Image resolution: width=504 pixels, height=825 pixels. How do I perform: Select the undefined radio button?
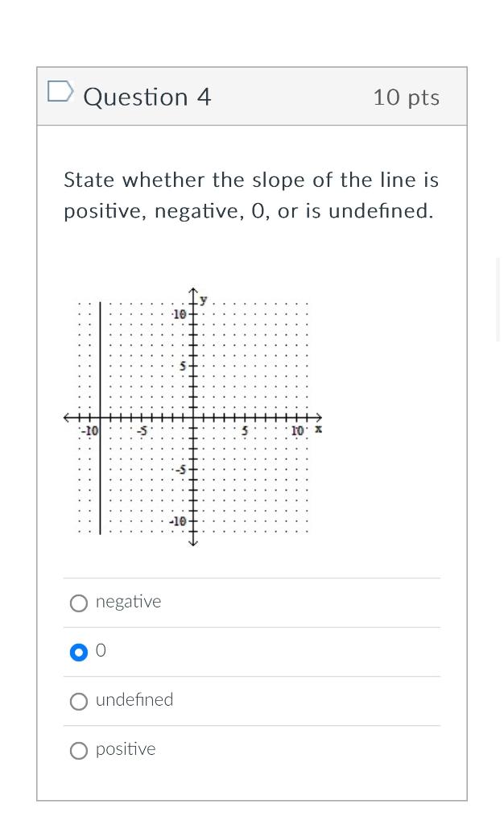click(x=78, y=701)
